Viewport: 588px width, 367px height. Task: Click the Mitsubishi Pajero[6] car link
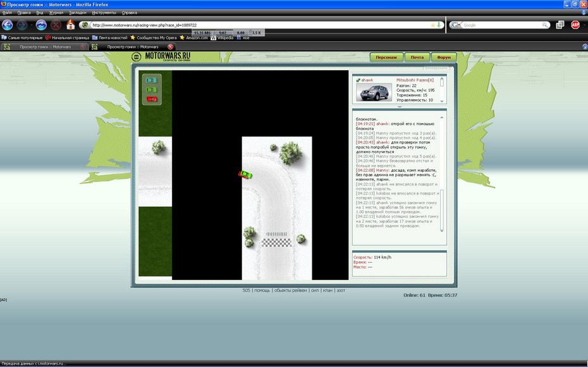[415, 80]
